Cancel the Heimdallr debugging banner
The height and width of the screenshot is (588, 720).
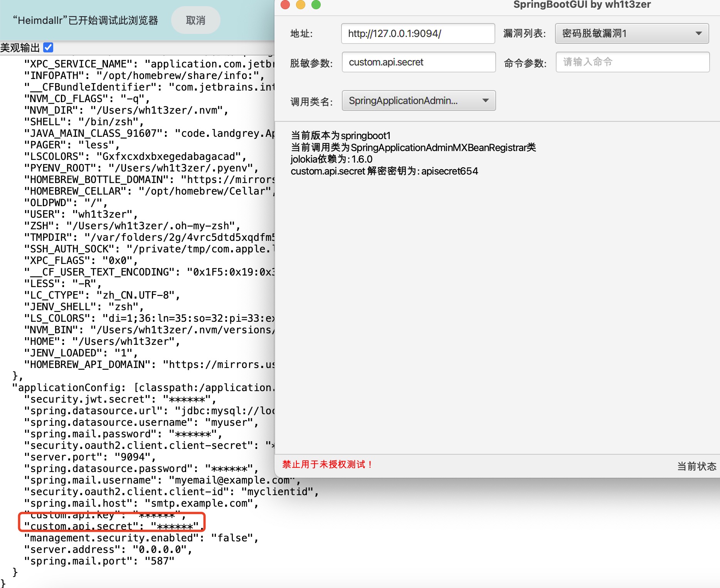point(195,20)
